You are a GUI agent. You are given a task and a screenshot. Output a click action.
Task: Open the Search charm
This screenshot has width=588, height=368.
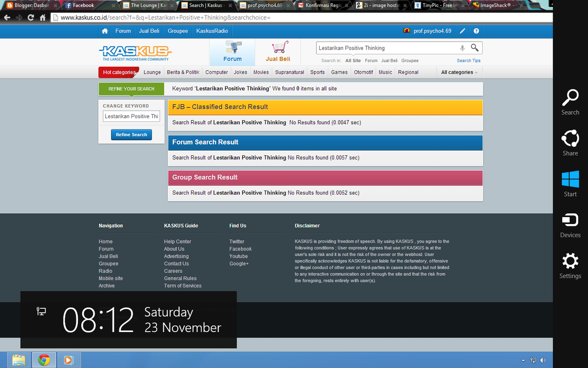click(x=570, y=102)
